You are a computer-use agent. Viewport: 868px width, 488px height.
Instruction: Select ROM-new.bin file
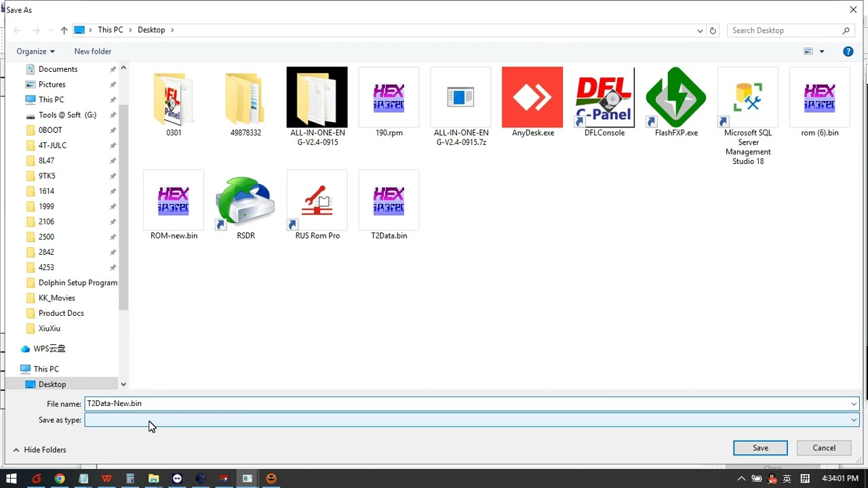[174, 205]
